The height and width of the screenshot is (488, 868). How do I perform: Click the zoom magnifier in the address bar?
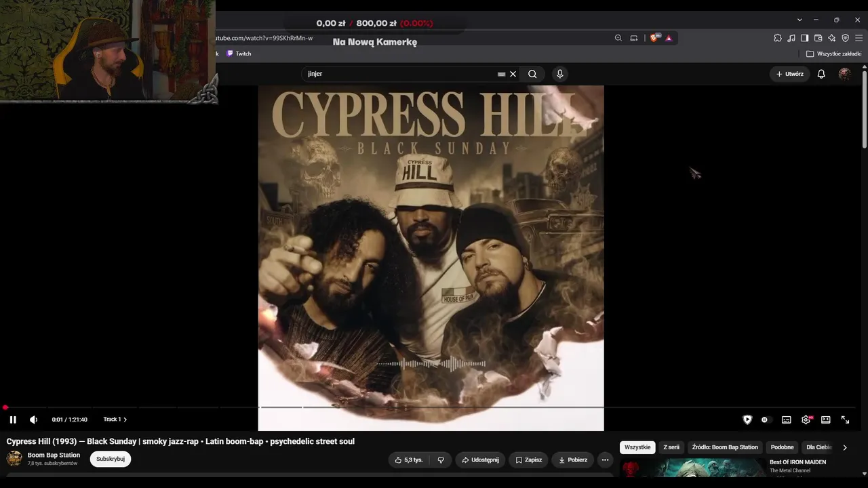point(618,38)
